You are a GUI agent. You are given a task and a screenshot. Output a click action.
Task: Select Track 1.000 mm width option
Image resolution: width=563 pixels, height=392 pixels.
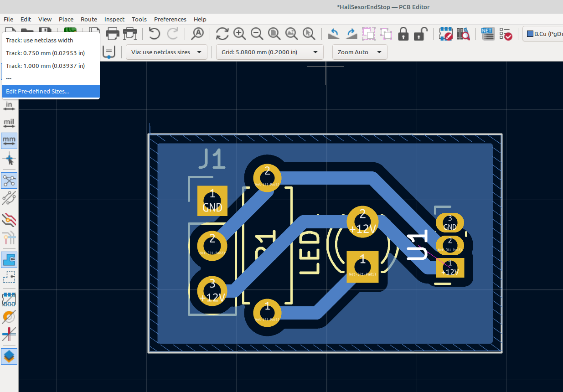tap(45, 66)
